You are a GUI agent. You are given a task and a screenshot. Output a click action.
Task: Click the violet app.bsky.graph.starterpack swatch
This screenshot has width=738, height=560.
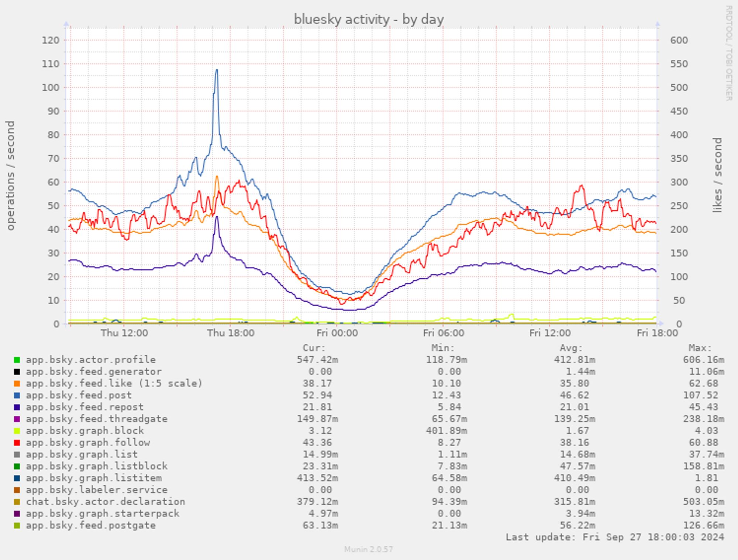point(17,513)
